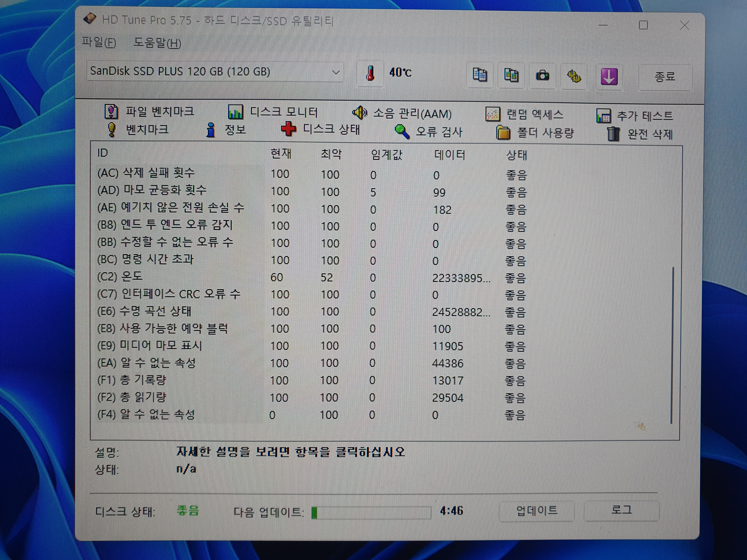Switch to the 폴더 사용량 tab
The width and height of the screenshot is (747, 560).
pyautogui.click(x=535, y=133)
